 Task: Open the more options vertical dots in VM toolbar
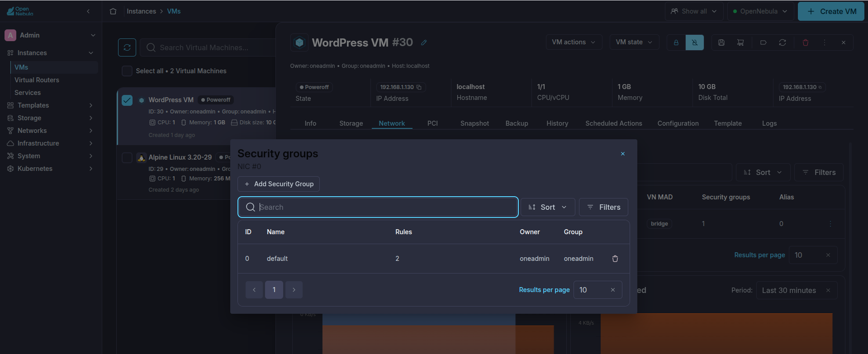[825, 42]
